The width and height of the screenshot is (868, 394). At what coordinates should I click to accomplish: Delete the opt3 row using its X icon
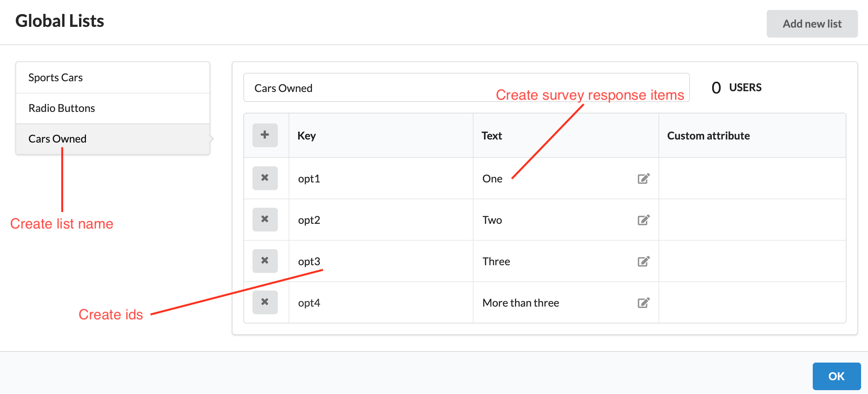point(265,261)
